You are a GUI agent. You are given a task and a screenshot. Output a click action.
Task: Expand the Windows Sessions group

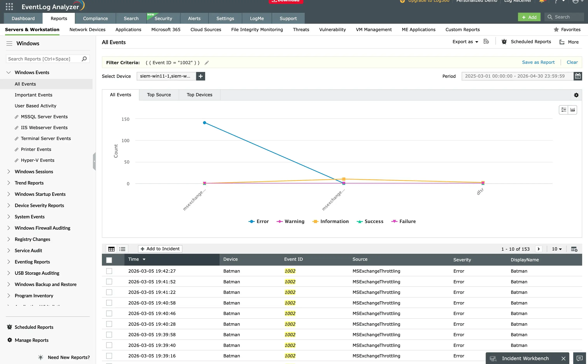9,171
